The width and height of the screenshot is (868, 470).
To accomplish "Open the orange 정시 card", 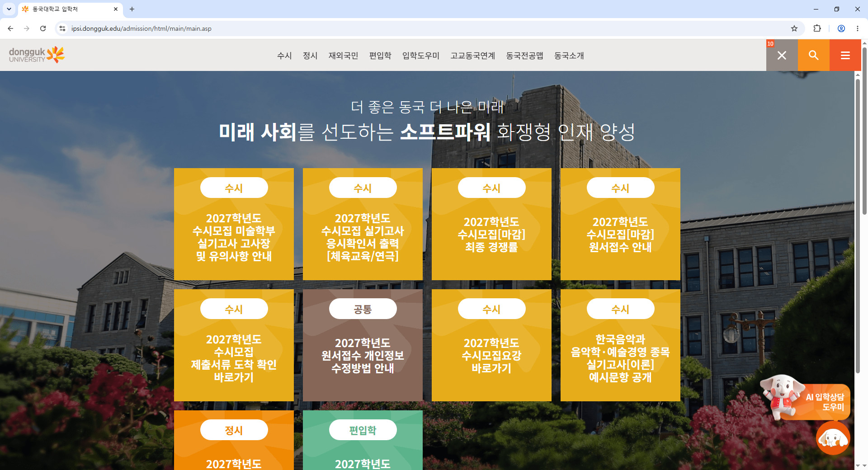I will click(x=234, y=440).
